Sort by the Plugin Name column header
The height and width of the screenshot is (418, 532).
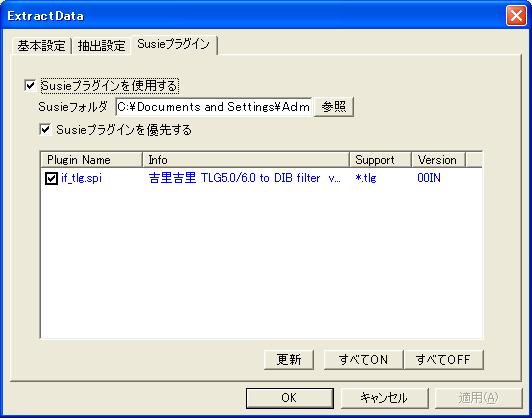point(91,160)
